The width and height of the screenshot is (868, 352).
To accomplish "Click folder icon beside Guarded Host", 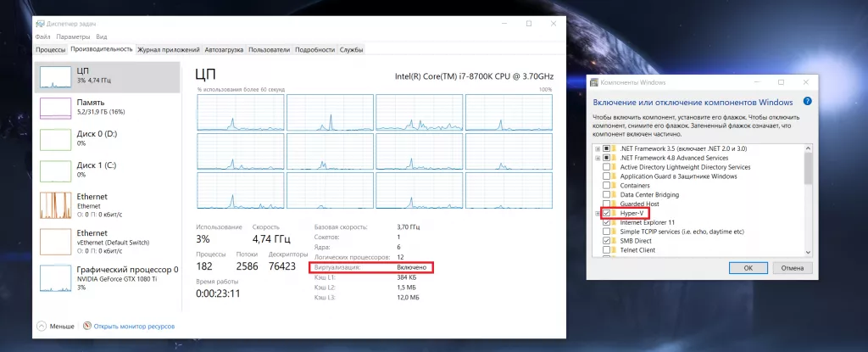I will pos(615,204).
